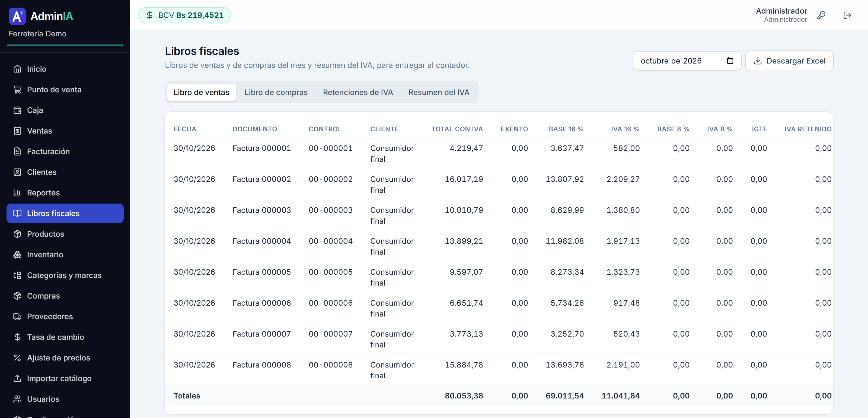
Task: Click the AdminIA logo icon
Action: (x=17, y=16)
